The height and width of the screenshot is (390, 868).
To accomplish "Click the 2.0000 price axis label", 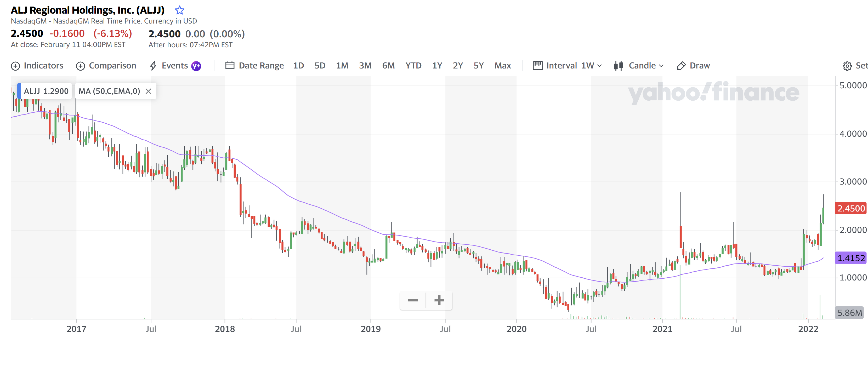I will (x=853, y=230).
